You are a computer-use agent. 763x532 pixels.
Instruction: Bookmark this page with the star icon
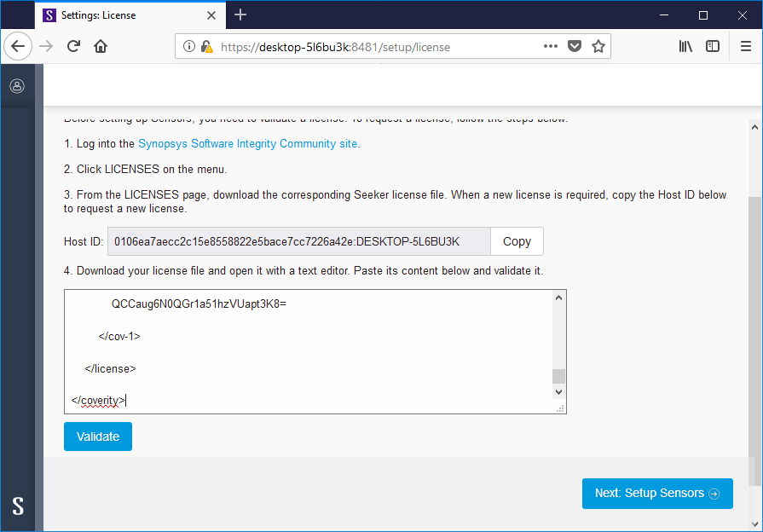(598, 47)
